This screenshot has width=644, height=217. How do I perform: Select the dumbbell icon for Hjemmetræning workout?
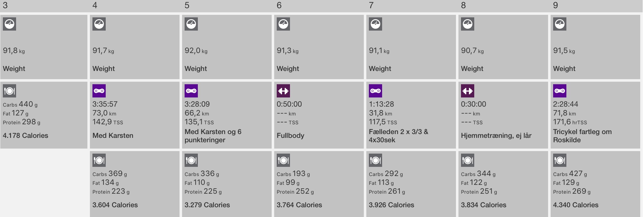tap(468, 91)
